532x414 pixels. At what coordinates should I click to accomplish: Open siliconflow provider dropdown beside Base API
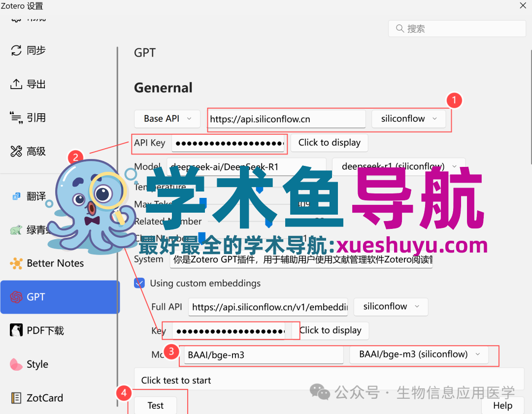coord(409,119)
